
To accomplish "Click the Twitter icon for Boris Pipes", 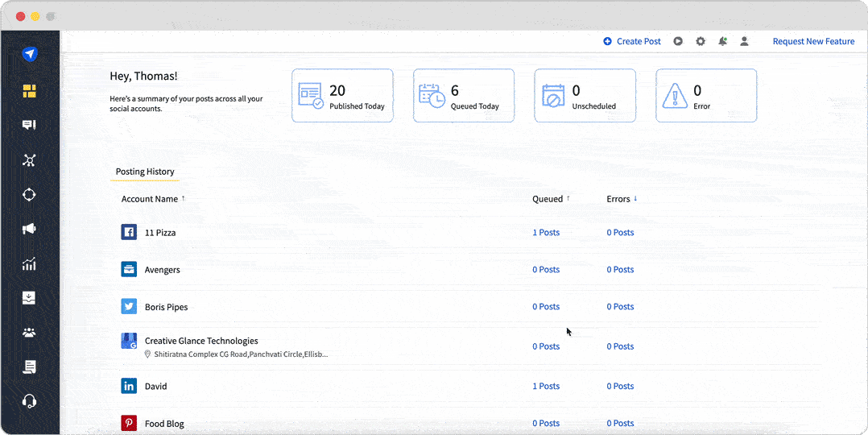I will pos(129,306).
